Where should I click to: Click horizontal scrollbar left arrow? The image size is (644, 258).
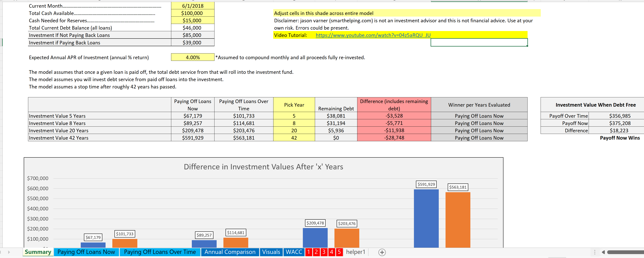tap(603, 252)
